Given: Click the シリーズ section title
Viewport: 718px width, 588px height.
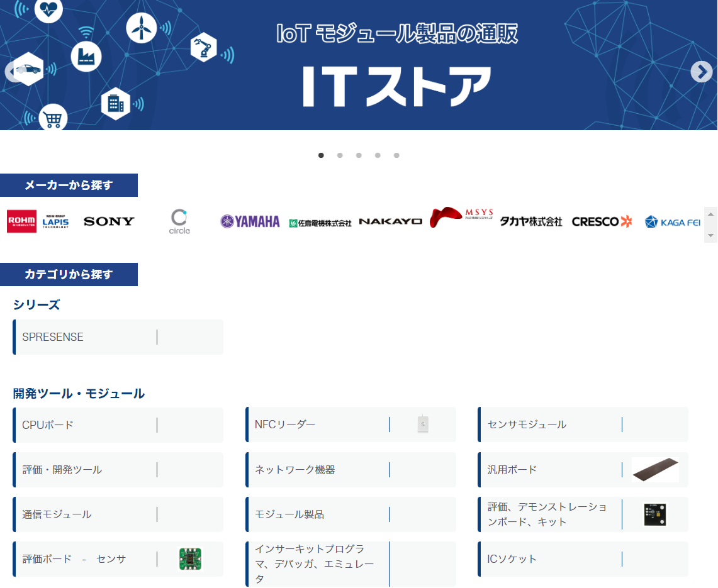Looking at the screenshot, I should point(36,305).
